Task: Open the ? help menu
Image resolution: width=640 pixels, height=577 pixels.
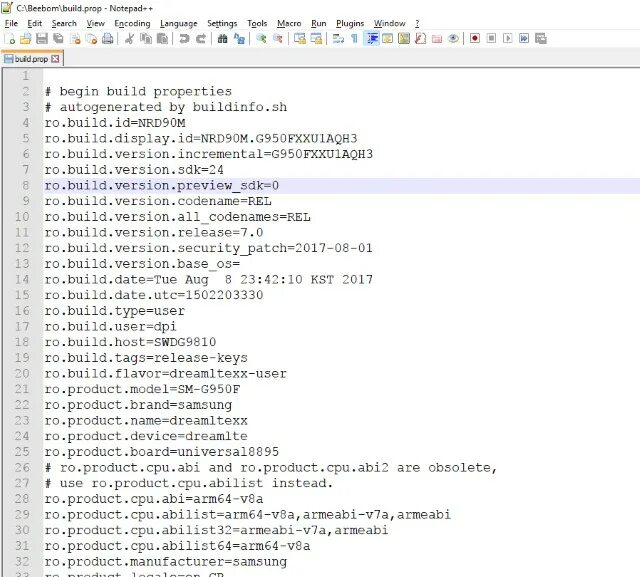Action: click(x=417, y=24)
